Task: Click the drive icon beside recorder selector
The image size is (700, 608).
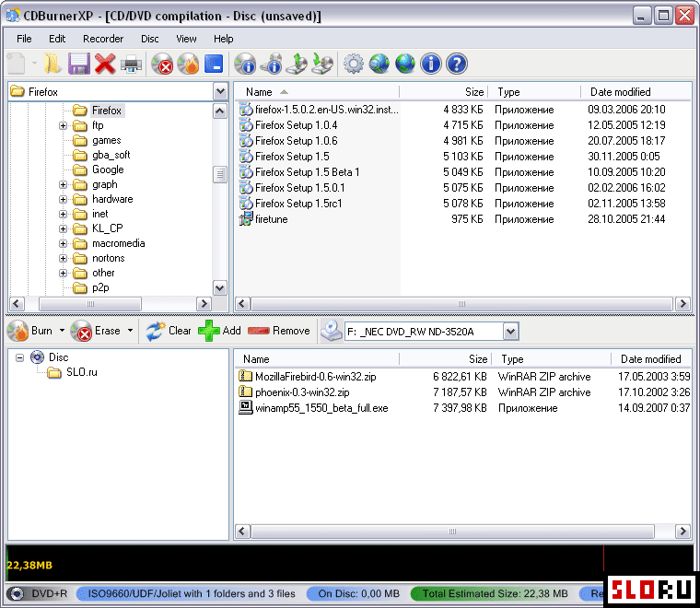Action: pyautogui.click(x=332, y=331)
